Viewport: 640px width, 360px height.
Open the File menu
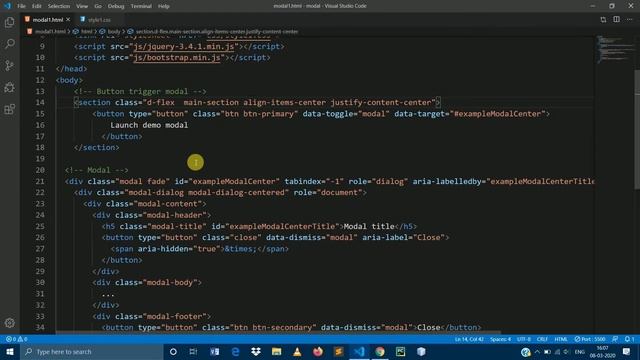[21, 6]
